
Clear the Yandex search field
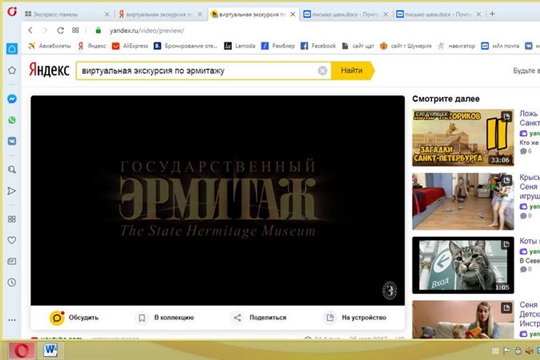coord(322,71)
